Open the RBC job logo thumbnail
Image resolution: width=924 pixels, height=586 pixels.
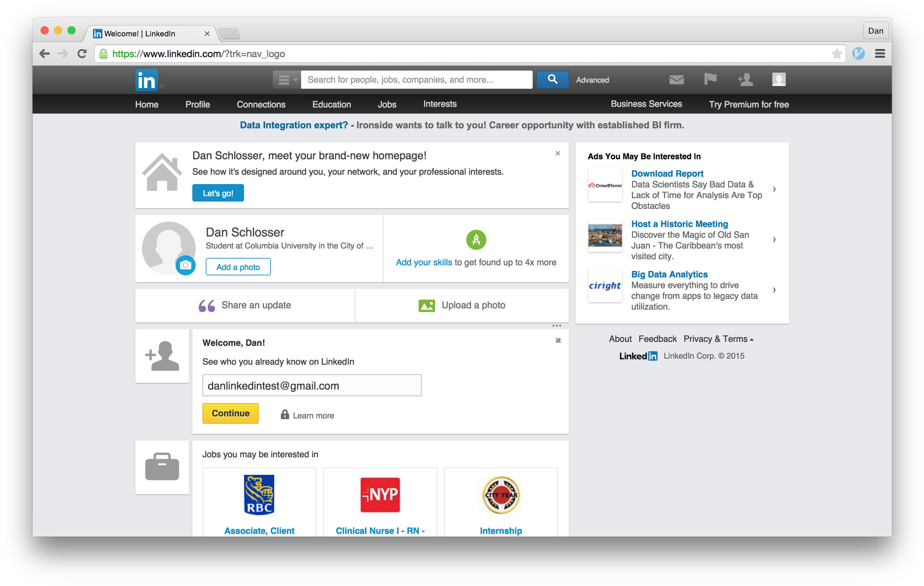pyautogui.click(x=259, y=495)
